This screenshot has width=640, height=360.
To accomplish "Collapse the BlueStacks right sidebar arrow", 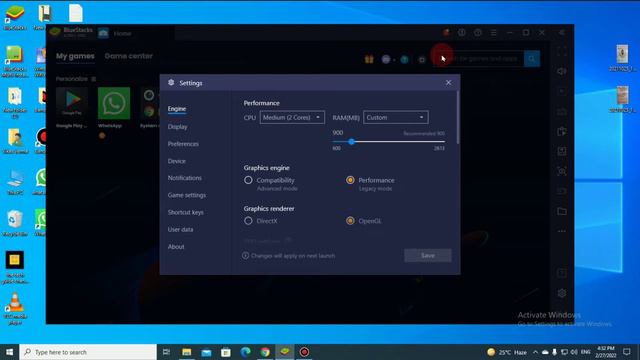I will [562, 32].
